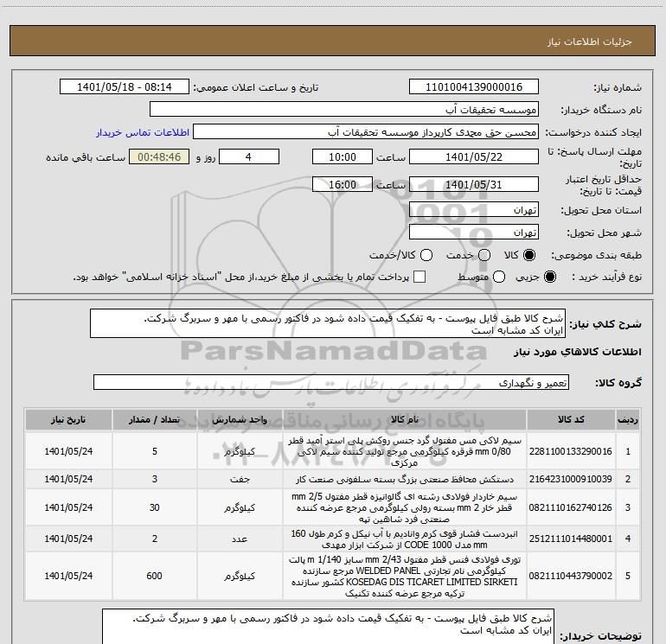Select the کالا/خدمت radio button
Image resolution: width=666 pixels, height=644 pixels.
coord(426,255)
